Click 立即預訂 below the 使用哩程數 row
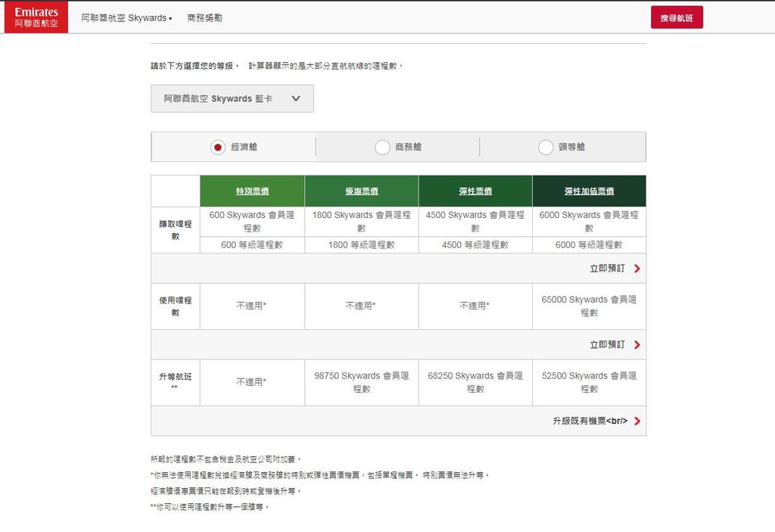This screenshot has height=532, width=775. pyautogui.click(x=615, y=344)
